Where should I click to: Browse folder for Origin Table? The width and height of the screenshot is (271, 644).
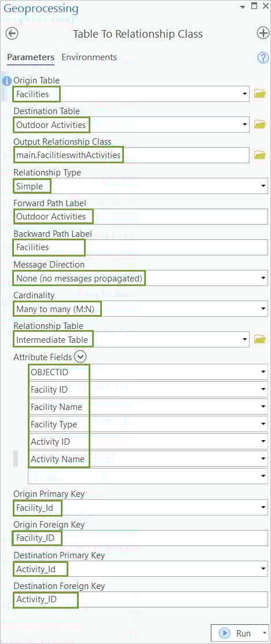(x=259, y=94)
